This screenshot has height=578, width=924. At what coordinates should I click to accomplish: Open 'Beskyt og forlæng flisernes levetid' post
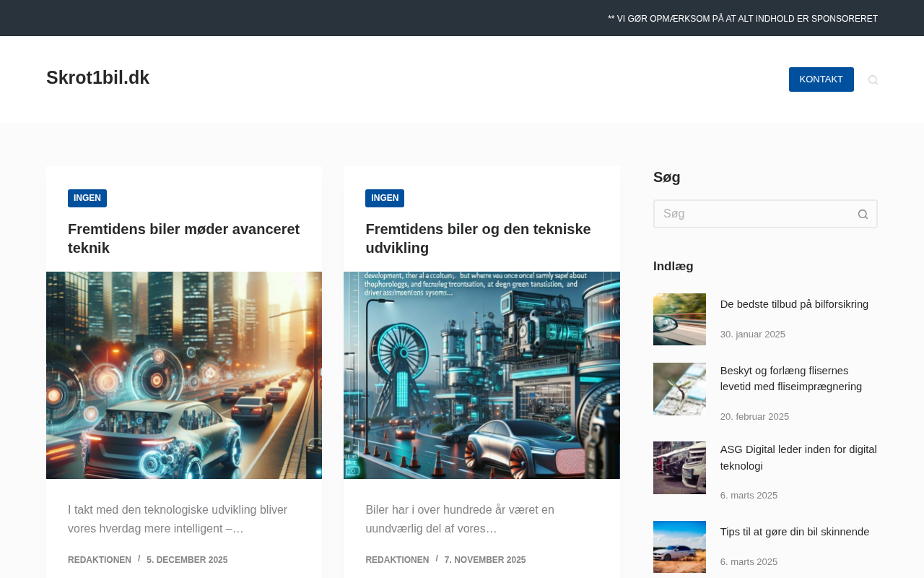pos(791,379)
